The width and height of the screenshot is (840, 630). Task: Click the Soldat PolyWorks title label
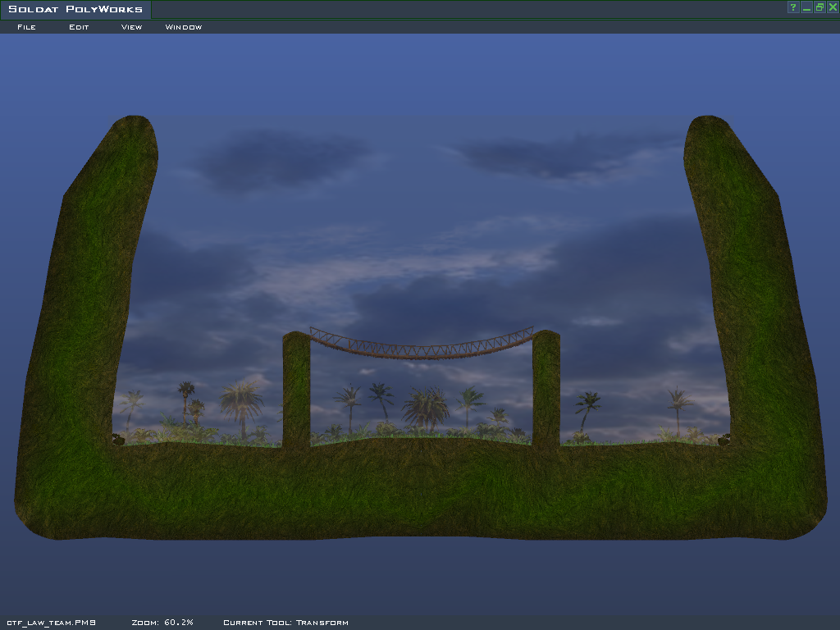click(75, 10)
